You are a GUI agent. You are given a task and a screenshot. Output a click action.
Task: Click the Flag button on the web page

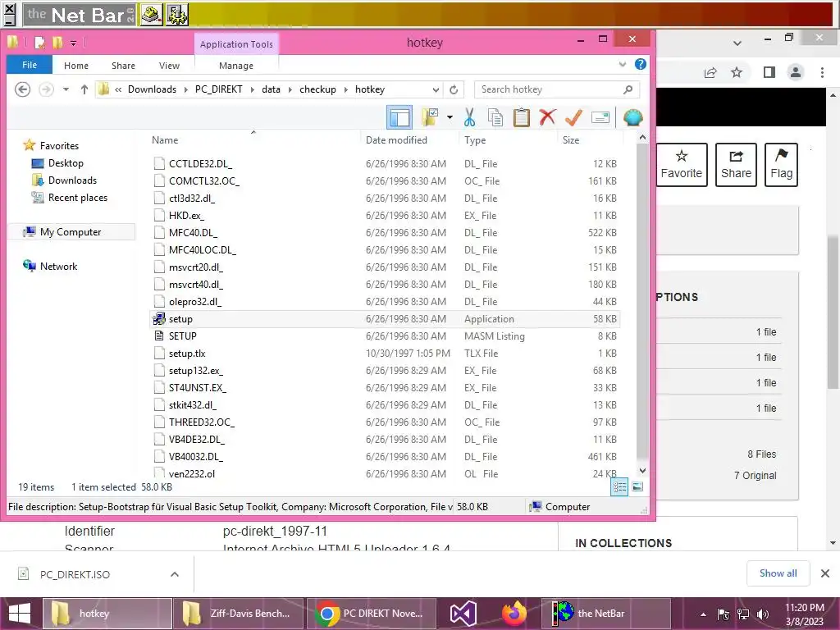[x=782, y=165]
